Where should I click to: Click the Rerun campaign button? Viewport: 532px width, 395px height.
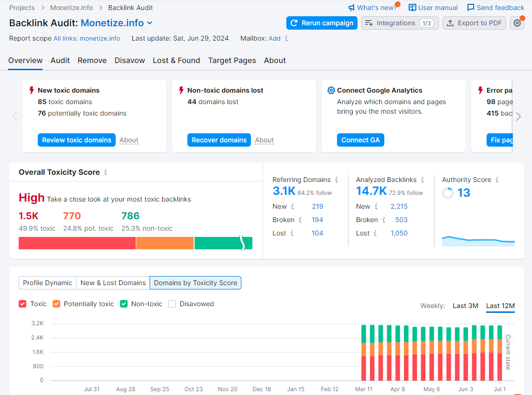(322, 23)
